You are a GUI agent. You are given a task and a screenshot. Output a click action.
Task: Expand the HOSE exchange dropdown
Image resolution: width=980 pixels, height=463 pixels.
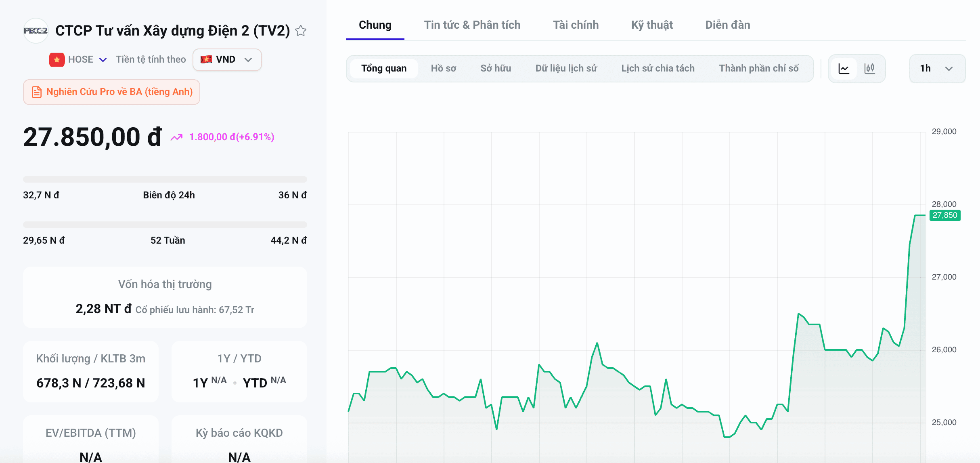103,60
